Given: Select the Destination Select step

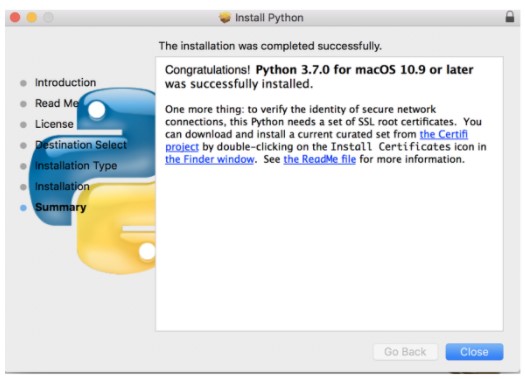Looking at the screenshot, I should pos(81,145).
